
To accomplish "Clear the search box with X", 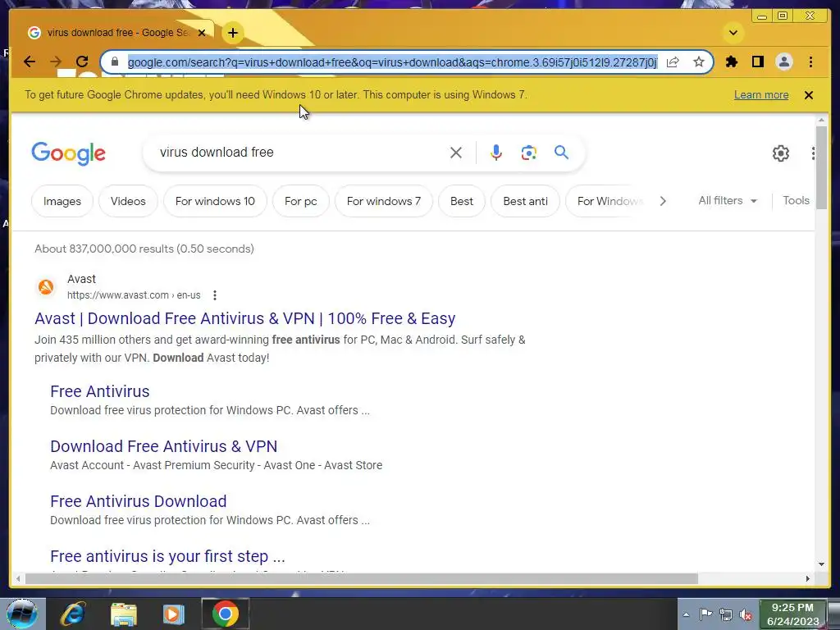I will click(x=456, y=153).
